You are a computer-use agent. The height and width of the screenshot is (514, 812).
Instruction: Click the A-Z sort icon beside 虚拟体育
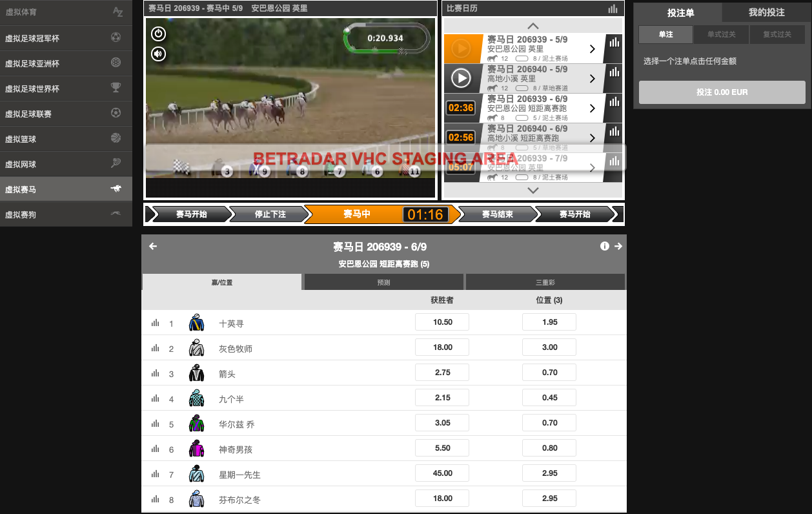click(117, 12)
